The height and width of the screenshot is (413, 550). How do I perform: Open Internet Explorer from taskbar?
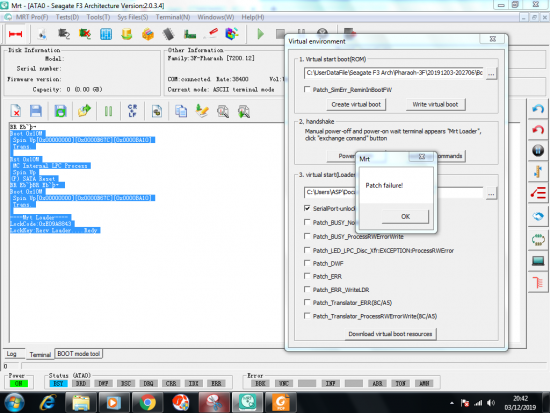click(x=48, y=402)
